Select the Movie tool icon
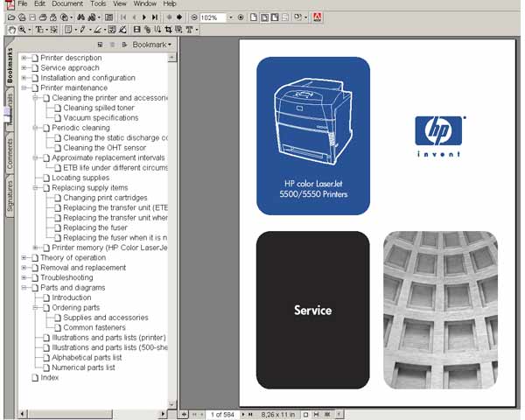Image resolution: width=525 pixels, height=420 pixels. click(x=136, y=30)
